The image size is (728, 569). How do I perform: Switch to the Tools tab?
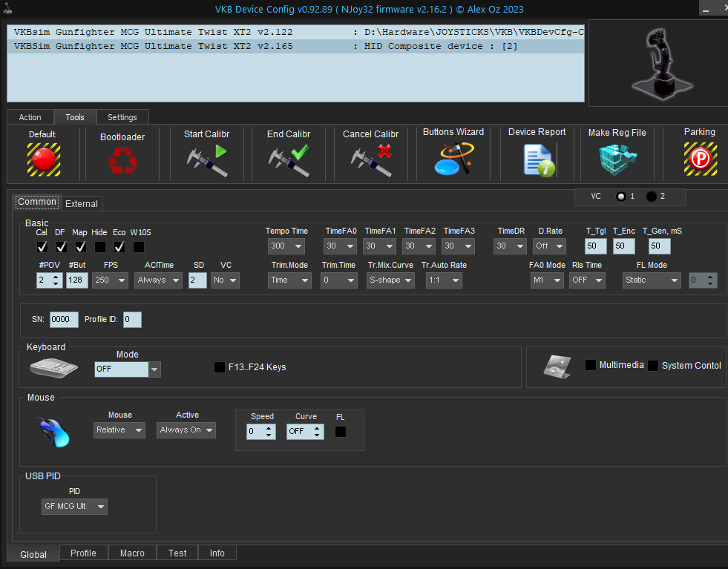[x=75, y=117]
